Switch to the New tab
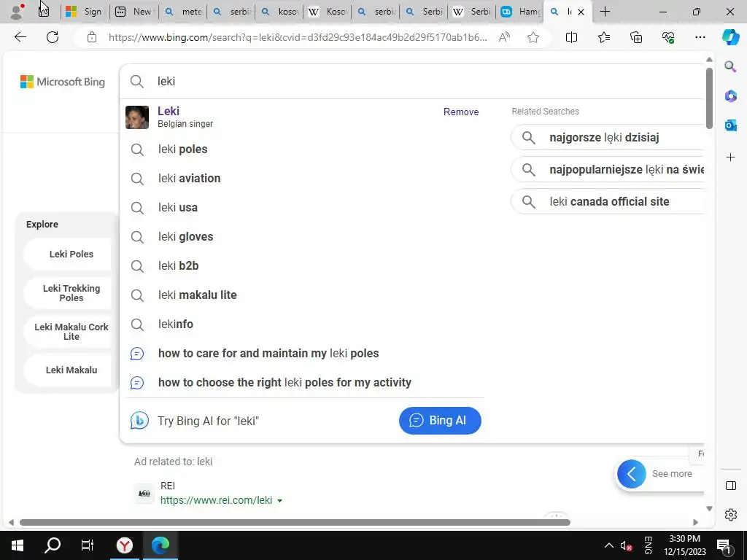The height and width of the screenshot is (560, 747). [134, 12]
